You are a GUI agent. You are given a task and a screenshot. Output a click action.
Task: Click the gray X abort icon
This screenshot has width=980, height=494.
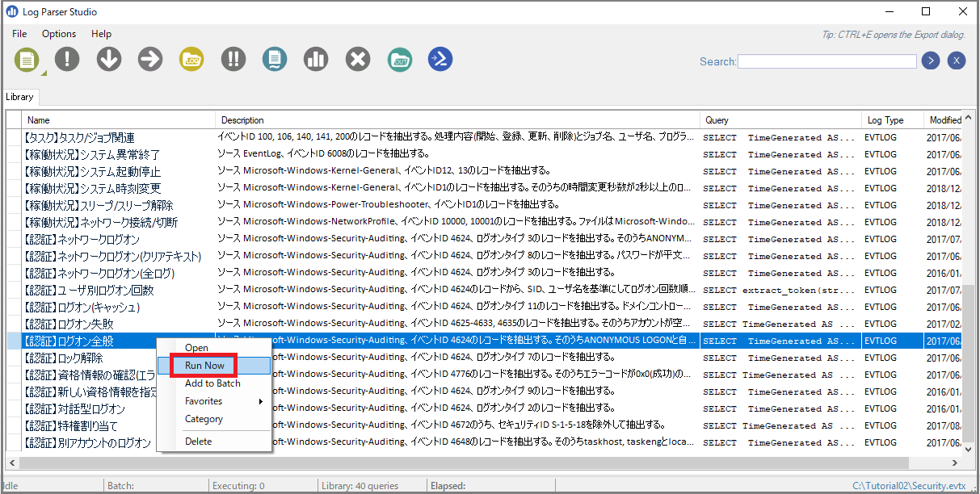coord(358,60)
